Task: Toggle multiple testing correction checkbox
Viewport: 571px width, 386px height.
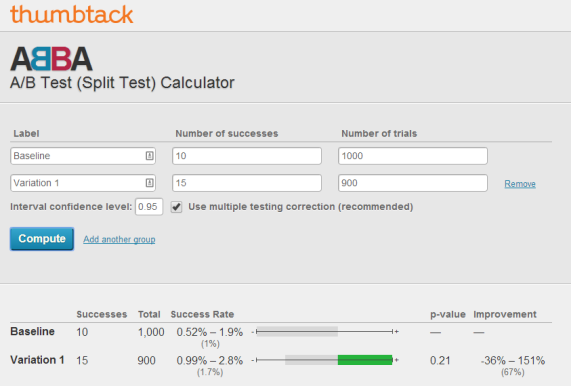Action: [177, 207]
